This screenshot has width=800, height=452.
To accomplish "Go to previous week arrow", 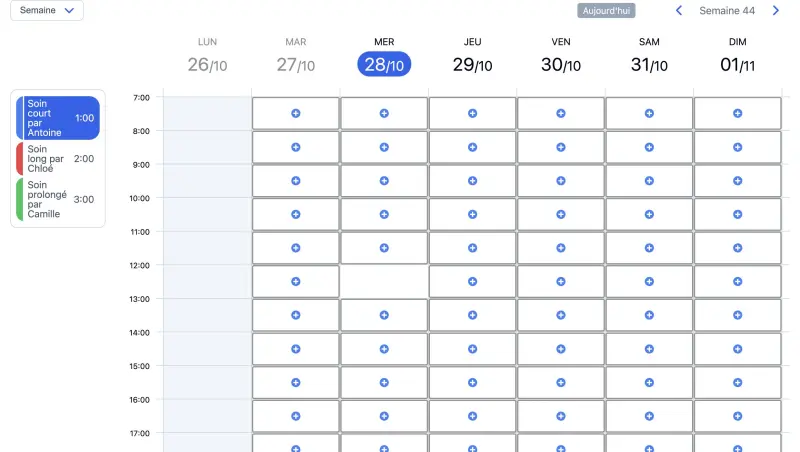I will [679, 11].
